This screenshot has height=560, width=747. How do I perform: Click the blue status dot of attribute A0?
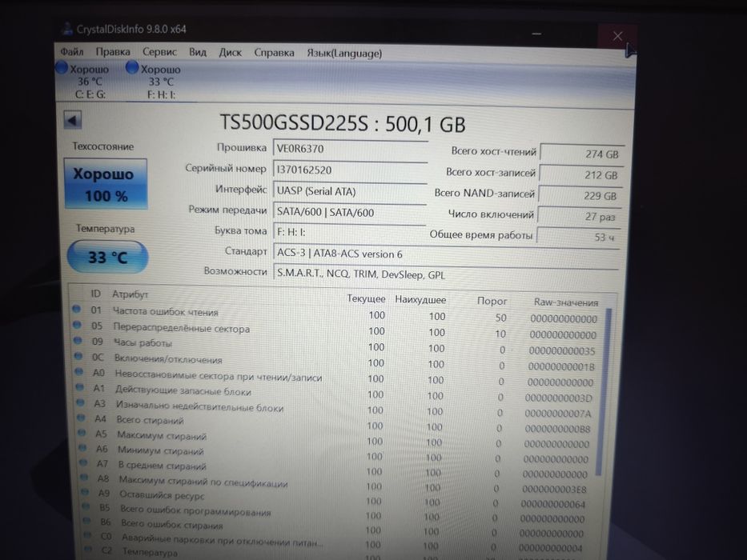point(79,371)
